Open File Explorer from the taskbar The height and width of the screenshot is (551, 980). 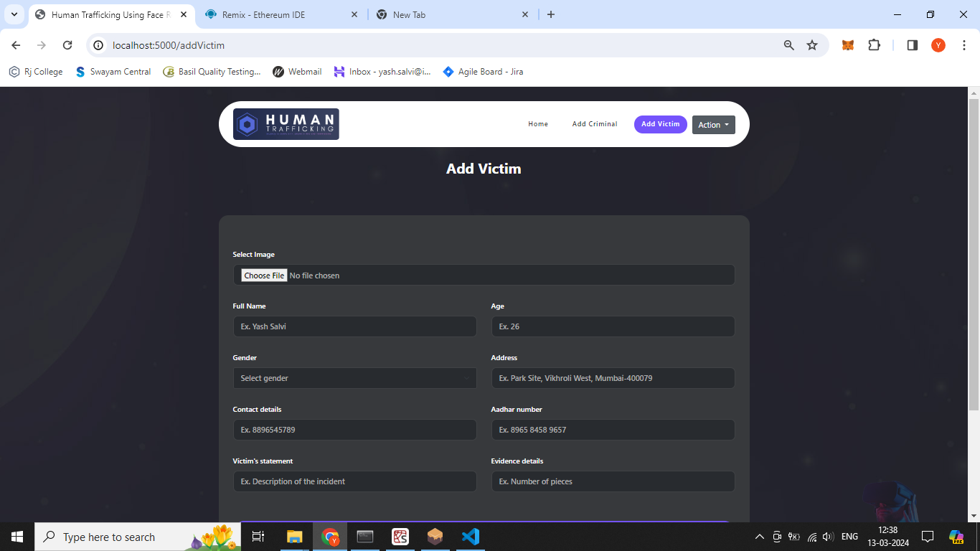[295, 537]
